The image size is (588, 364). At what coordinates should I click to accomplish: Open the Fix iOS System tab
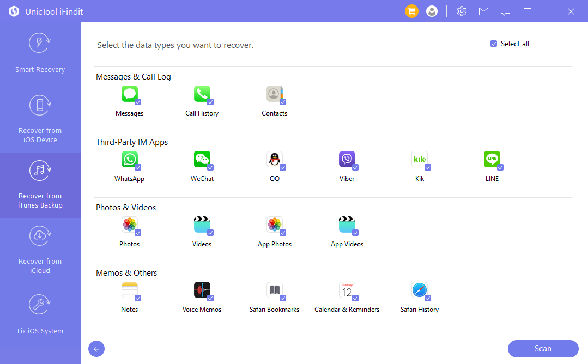(40, 314)
